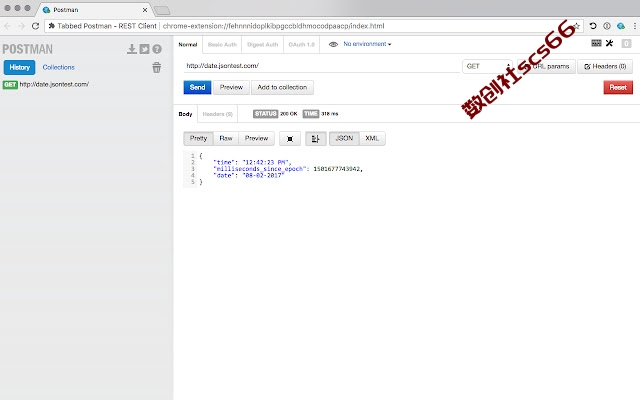Go back in browser navigation

click(x=7, y=26)
